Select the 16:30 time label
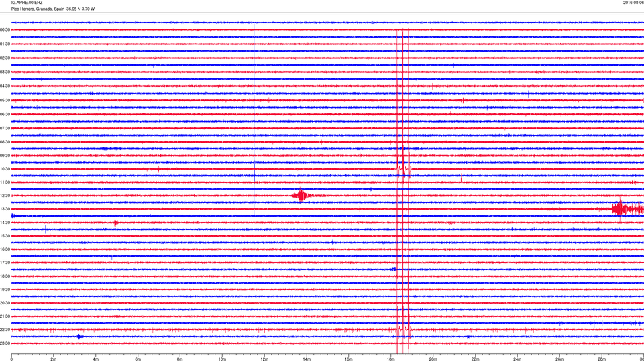This screenshot has height=362, width=644. [x=5, y=249]
